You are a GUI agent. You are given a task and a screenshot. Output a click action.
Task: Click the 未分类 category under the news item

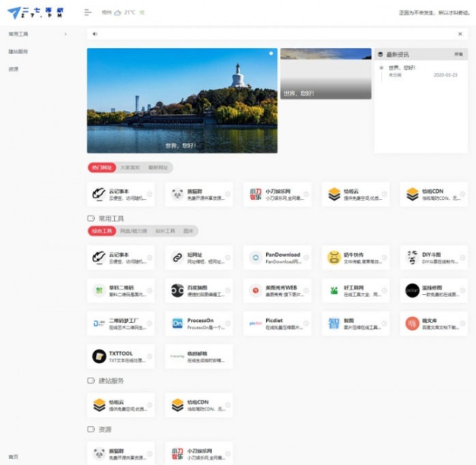click(395, 75)
